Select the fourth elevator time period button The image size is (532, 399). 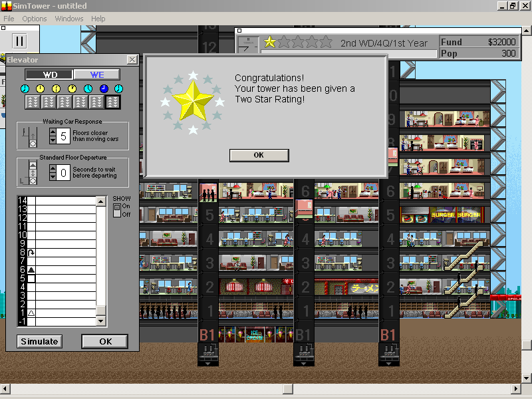tap(80, 102)
